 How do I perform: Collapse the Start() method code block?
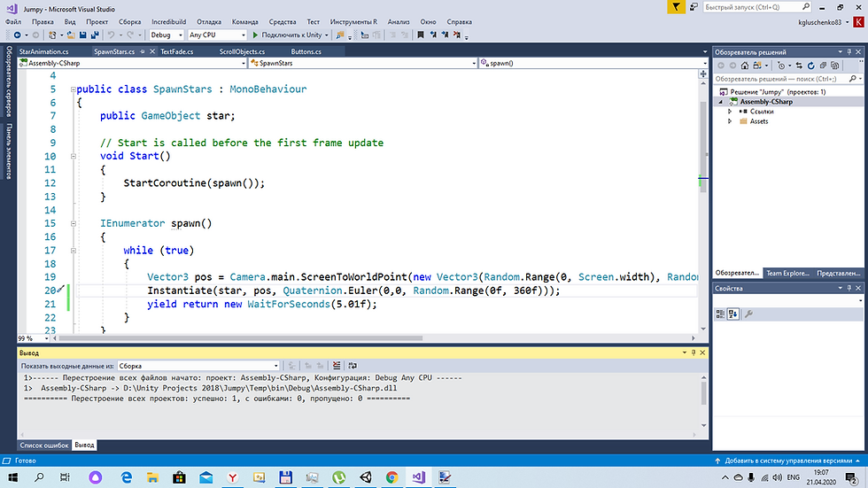pyautogui.click(x=73, y=156)
